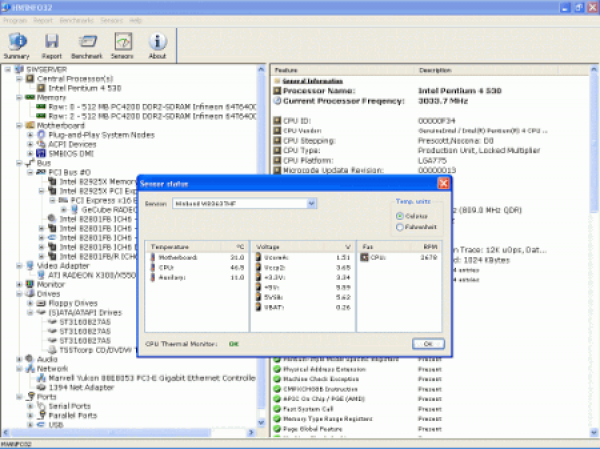This screenshot has width=600, height=449.
Task: Select ATI RADEON X300/X550 tree item
Action: (x=92, y=275)
